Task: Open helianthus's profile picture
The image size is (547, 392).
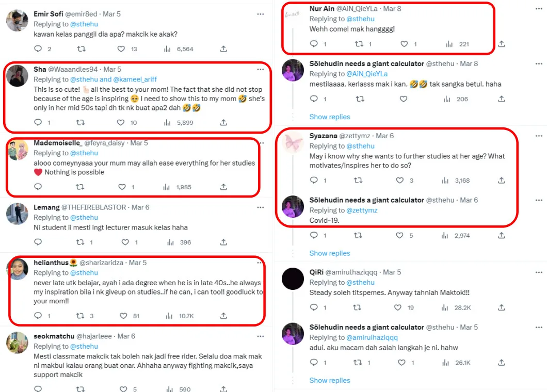Action: (x=17, y=269)
